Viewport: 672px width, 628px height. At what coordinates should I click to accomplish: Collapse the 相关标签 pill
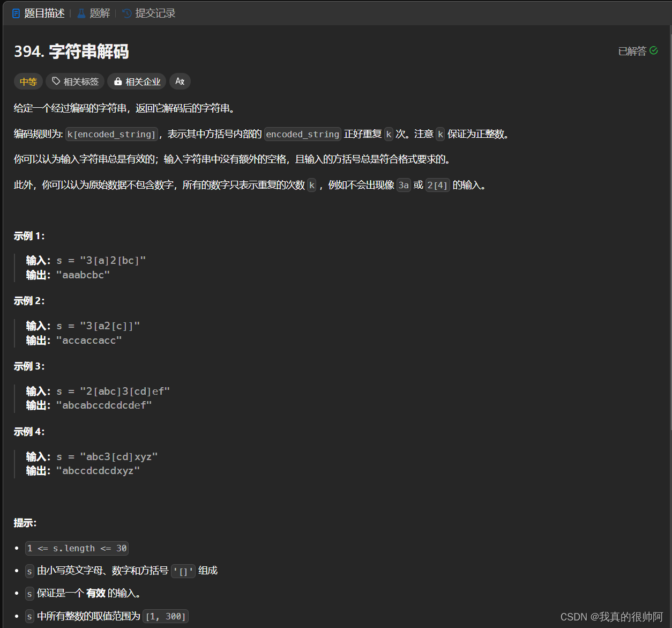point(74,81)
